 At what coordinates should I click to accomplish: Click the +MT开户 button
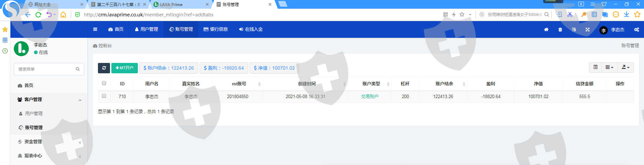click(124, 68)
